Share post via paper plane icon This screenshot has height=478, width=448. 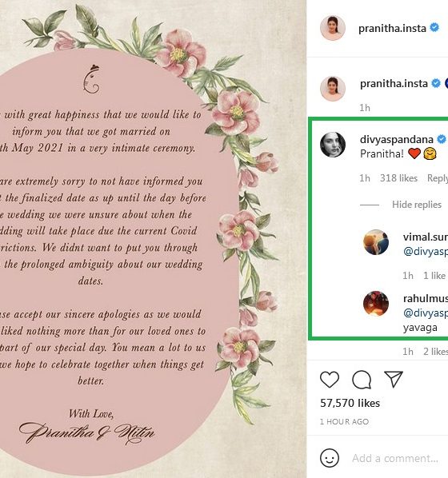(x=394, y=379)
